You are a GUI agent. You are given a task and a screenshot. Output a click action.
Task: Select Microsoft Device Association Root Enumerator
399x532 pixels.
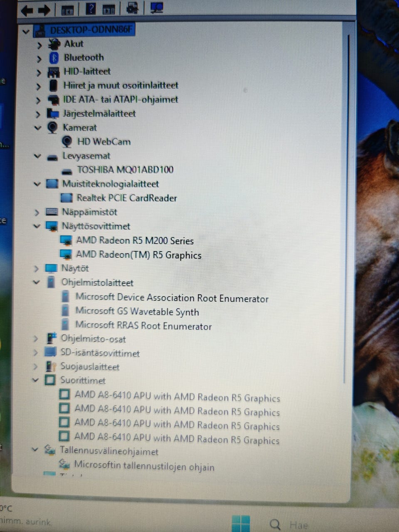(172, 298)
